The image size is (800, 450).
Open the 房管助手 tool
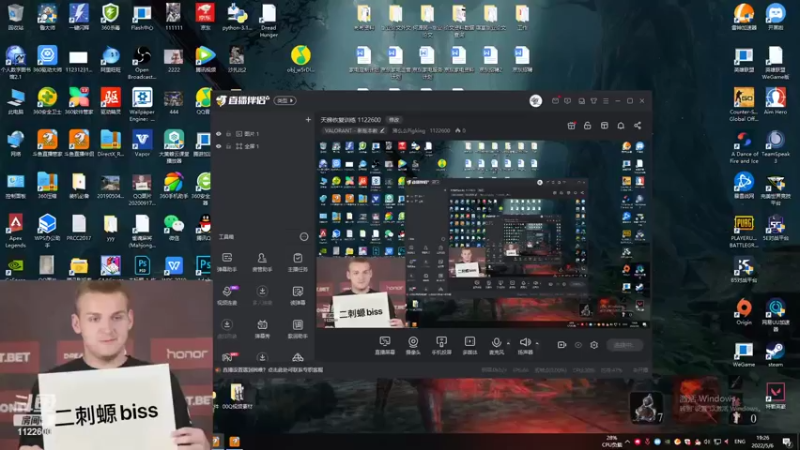pos(262,262)
